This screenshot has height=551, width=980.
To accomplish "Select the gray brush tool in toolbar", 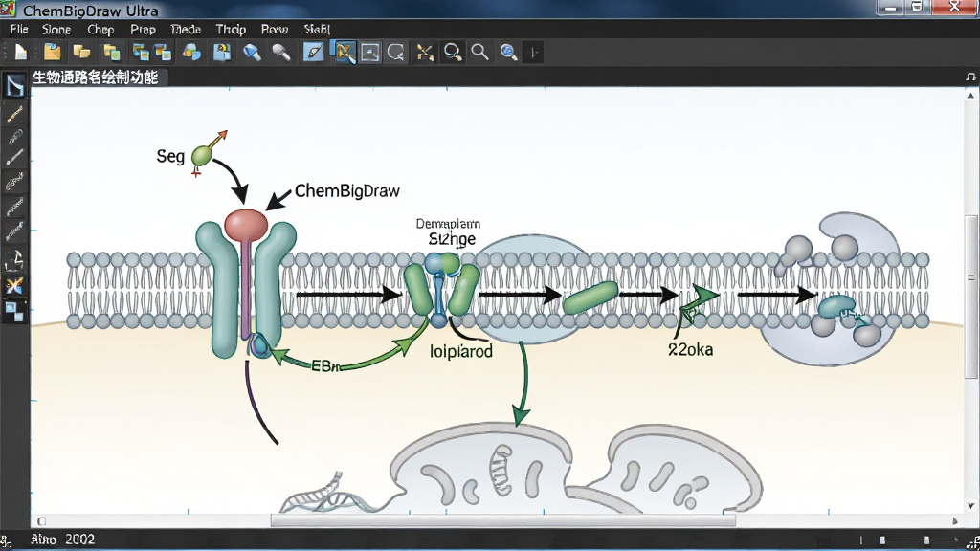I will pyautogui.click(x=281, y=53).
